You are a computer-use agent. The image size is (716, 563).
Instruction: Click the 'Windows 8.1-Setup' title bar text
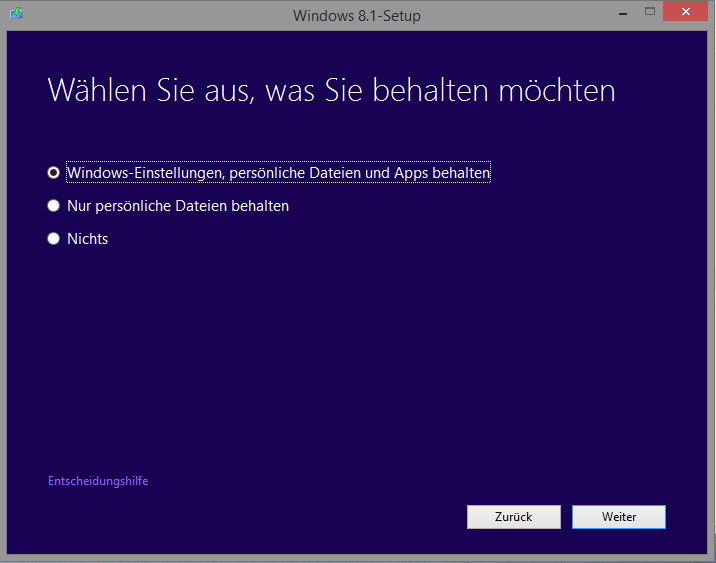click(x=357, y=15)
